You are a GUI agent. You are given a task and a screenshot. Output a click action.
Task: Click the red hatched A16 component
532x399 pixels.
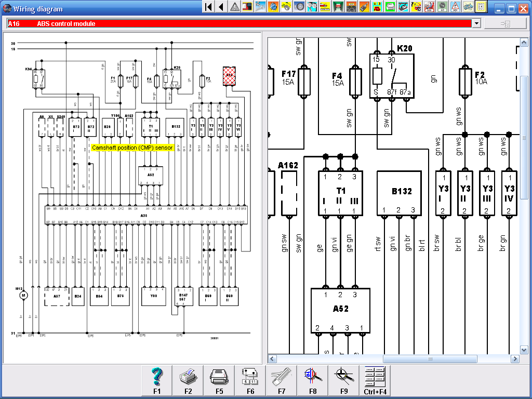[229, 76]
